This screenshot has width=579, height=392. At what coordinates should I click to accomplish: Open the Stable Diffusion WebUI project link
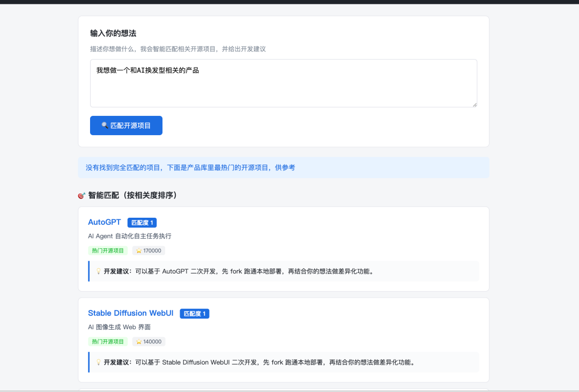coord(131,313)
